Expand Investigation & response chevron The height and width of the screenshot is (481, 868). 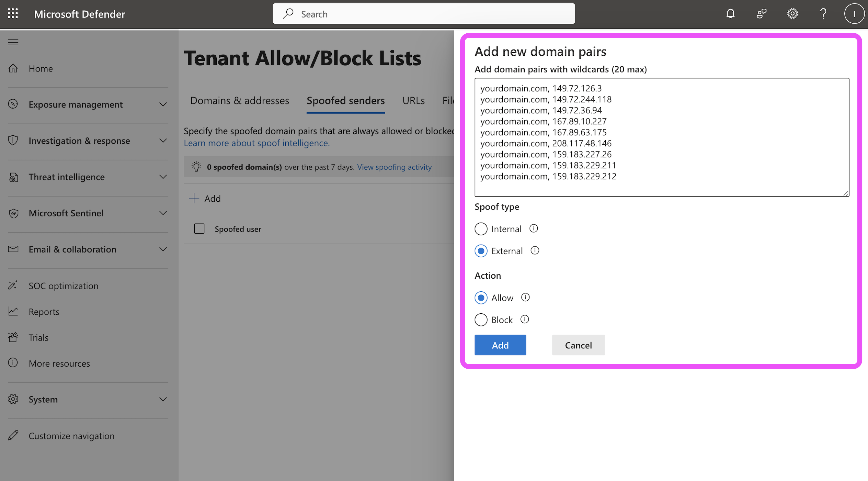click(163, 141)
